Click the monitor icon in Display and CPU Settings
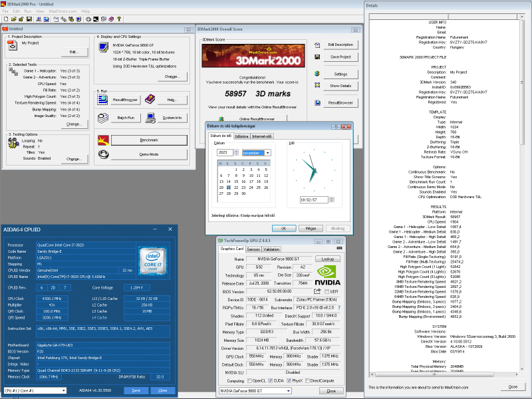Screen dimensions: 532x399 pos(103,47)
